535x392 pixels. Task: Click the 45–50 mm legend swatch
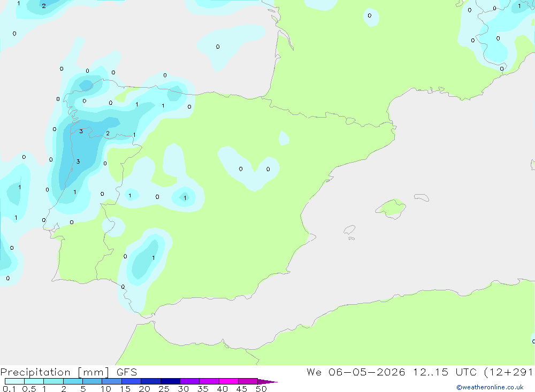[248, 381]
